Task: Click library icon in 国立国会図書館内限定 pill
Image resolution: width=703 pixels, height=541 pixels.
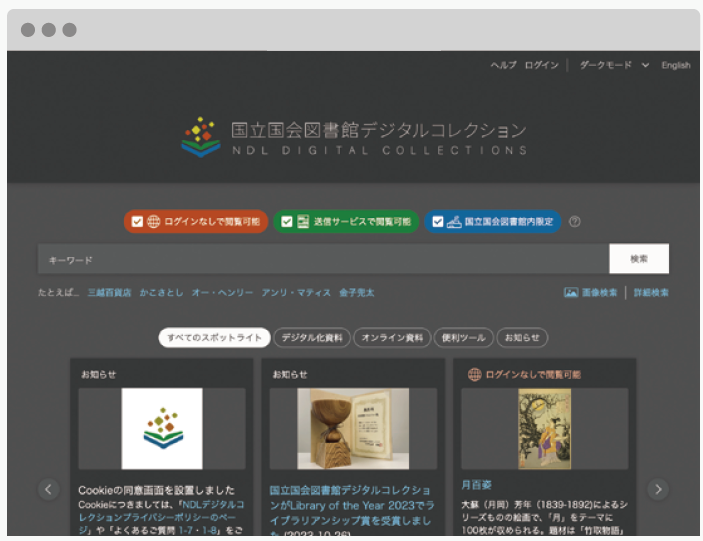Action: [454, 221]
